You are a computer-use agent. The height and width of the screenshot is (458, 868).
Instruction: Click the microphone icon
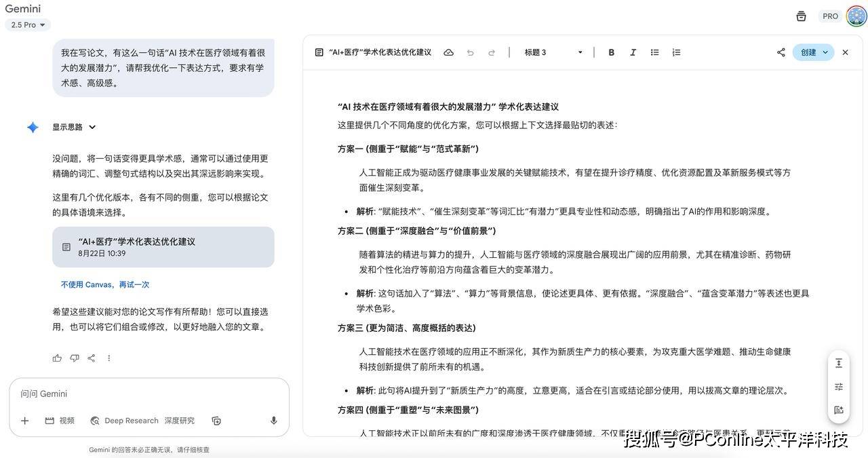coord(274,421)
